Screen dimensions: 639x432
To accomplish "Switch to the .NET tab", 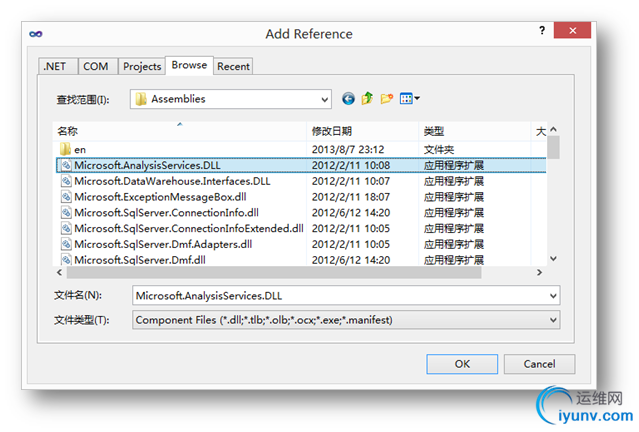I will click(57, 66).
